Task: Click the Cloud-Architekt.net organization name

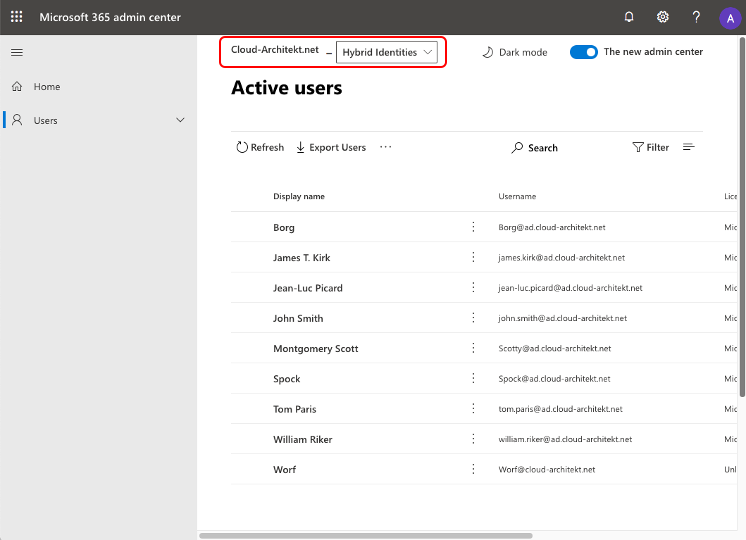Action: tap(275, 49)
